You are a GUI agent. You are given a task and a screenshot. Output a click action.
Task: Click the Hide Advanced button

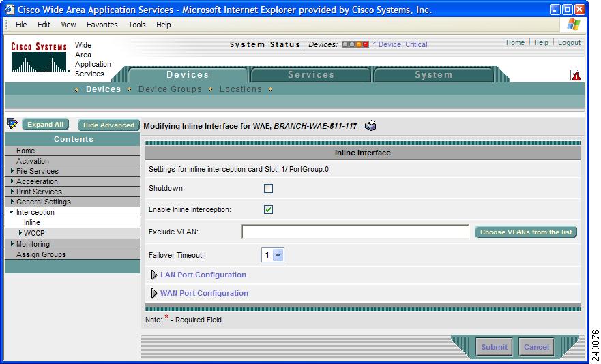point(108,125)
